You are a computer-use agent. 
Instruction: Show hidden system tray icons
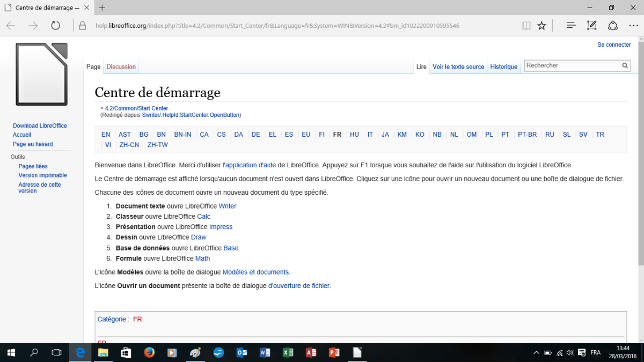coord(536,353)
